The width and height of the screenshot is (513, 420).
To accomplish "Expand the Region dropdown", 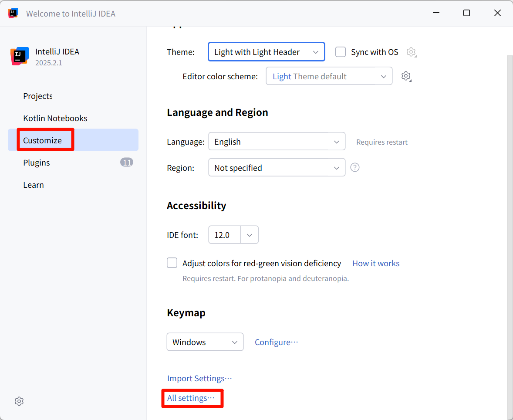I will click(x=277, y=168).
